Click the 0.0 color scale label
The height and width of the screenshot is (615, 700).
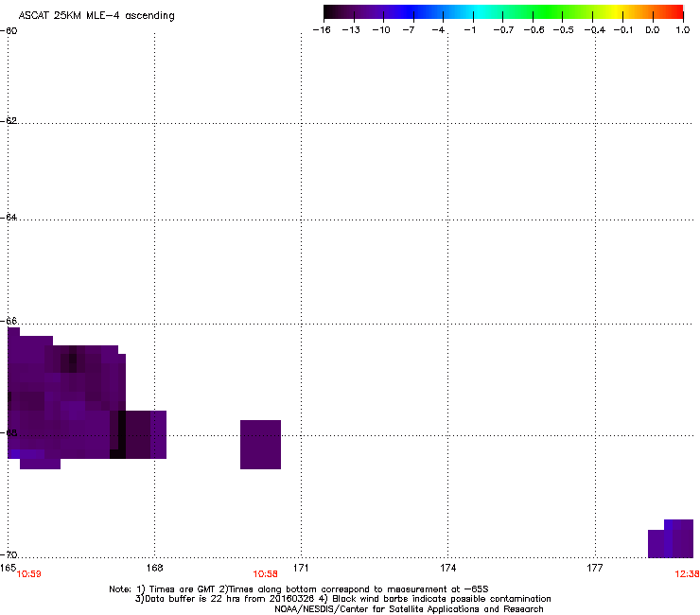(x=653, y=30)
